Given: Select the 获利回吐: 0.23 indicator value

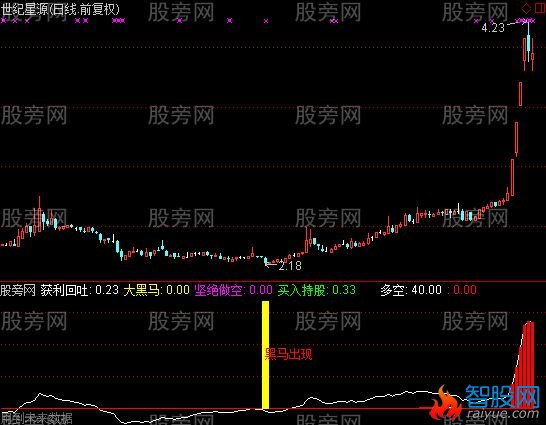Looking at the screenshot, I should (x=79, y=290).
